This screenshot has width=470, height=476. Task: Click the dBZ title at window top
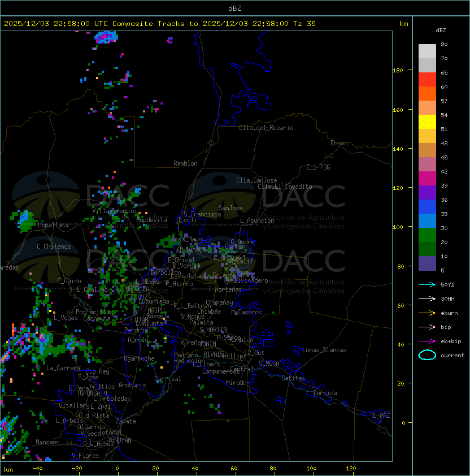tap(235, 8)
